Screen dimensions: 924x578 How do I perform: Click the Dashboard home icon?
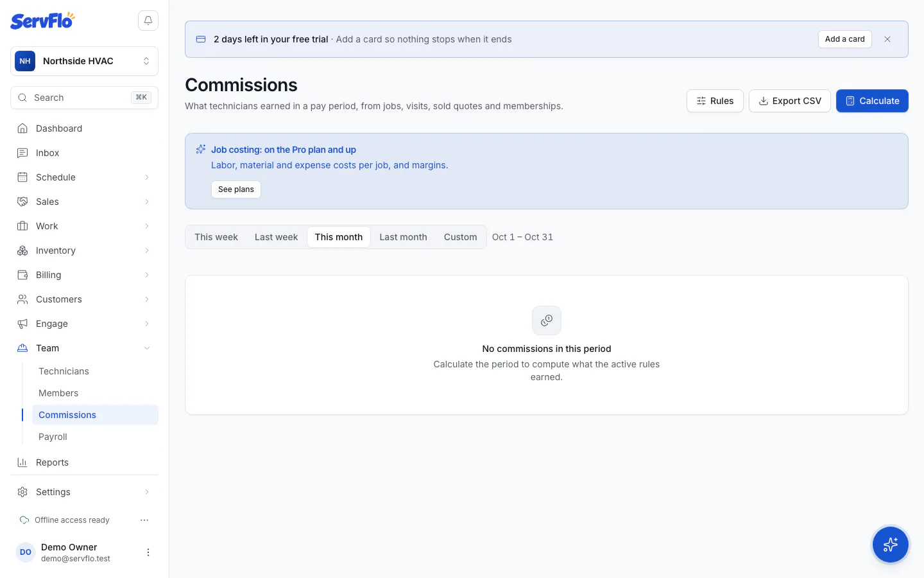tap(22, 128)
